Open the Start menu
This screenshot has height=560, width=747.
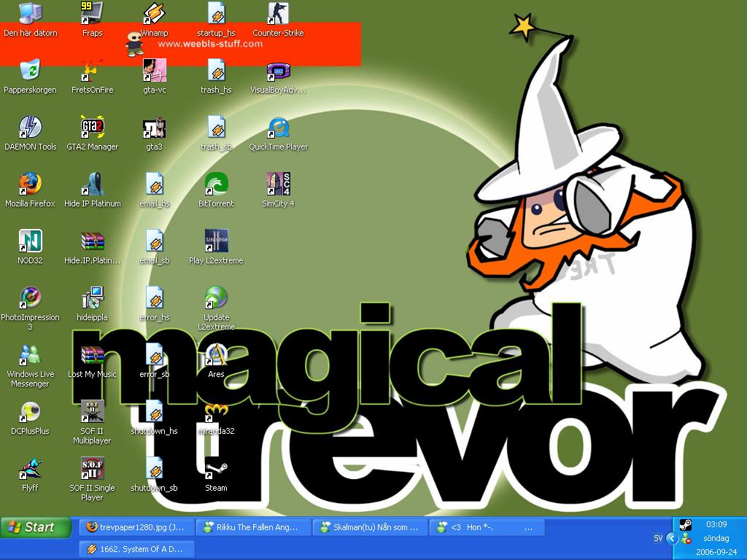[x=36, y=527]
